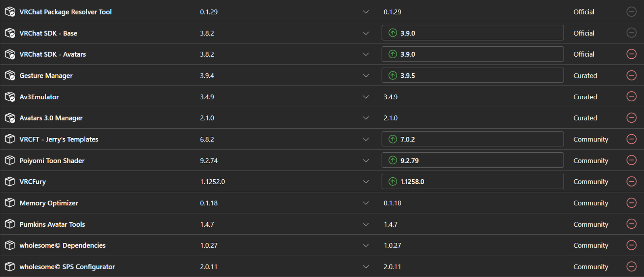Expand the Gesture Manager version dropdown
The image size is (644, 277).
coord(365,76)
